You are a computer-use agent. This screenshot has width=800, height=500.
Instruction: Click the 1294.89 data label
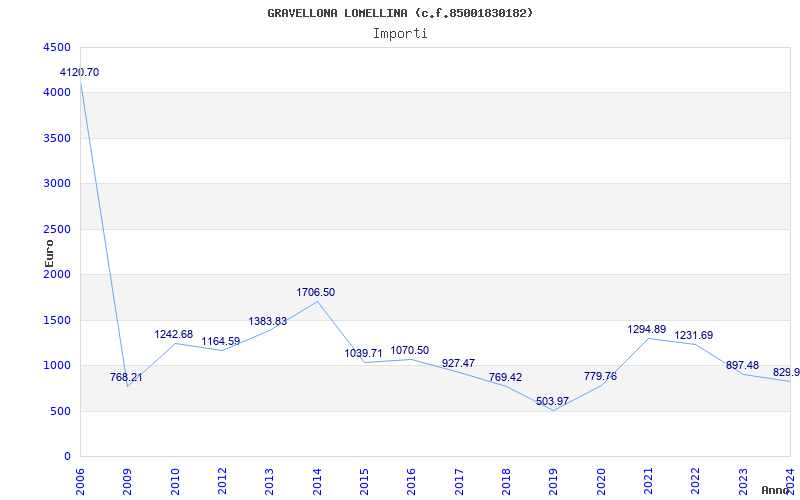(647, 330)
